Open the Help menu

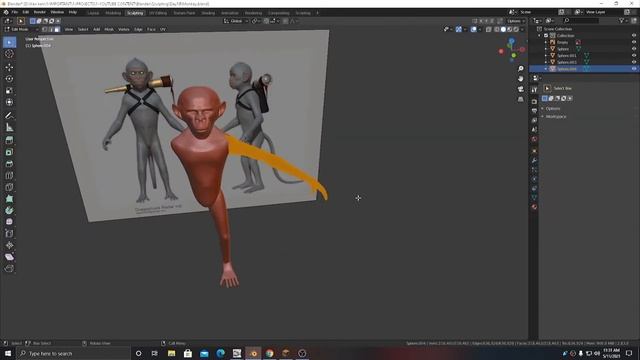73,12
